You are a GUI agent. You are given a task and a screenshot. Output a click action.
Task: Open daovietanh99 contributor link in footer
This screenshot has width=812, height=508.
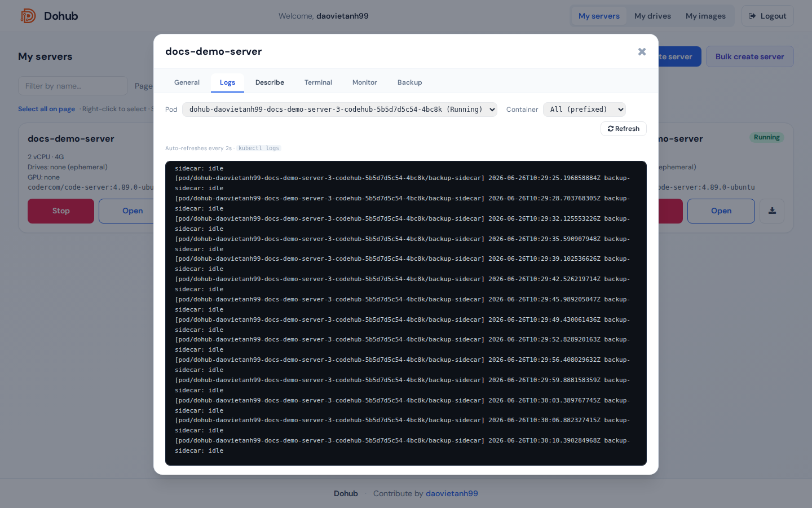(452, 493)
